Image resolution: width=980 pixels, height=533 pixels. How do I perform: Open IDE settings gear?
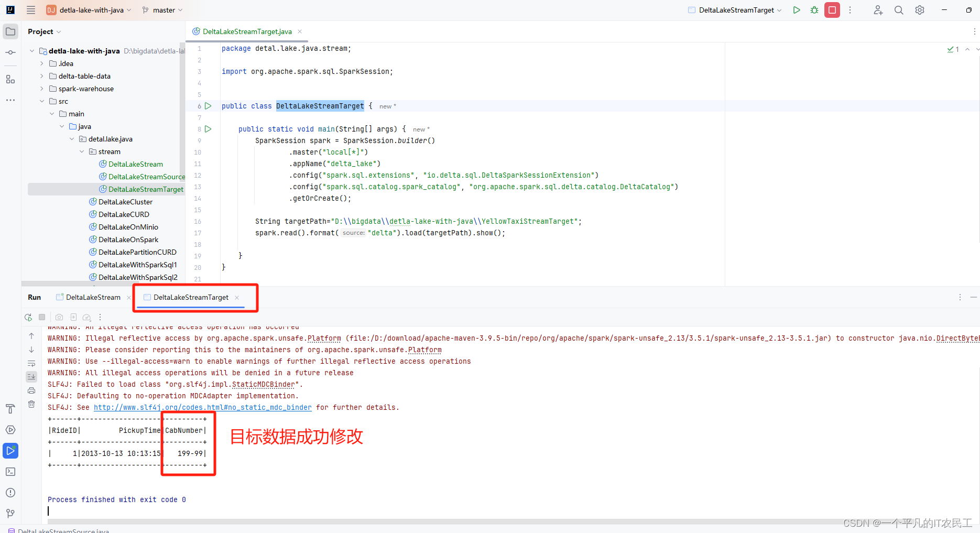click(920, 10)
